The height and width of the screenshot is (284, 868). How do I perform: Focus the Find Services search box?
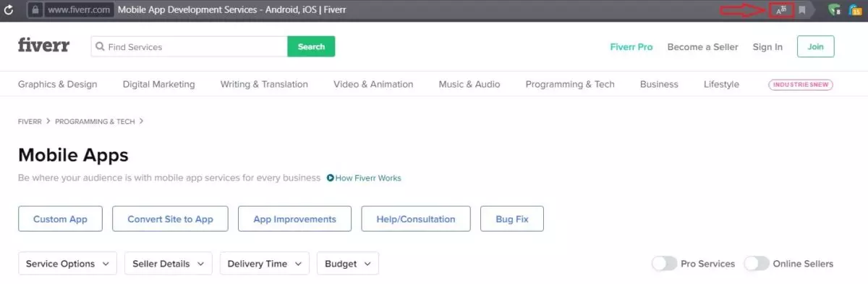189,46
